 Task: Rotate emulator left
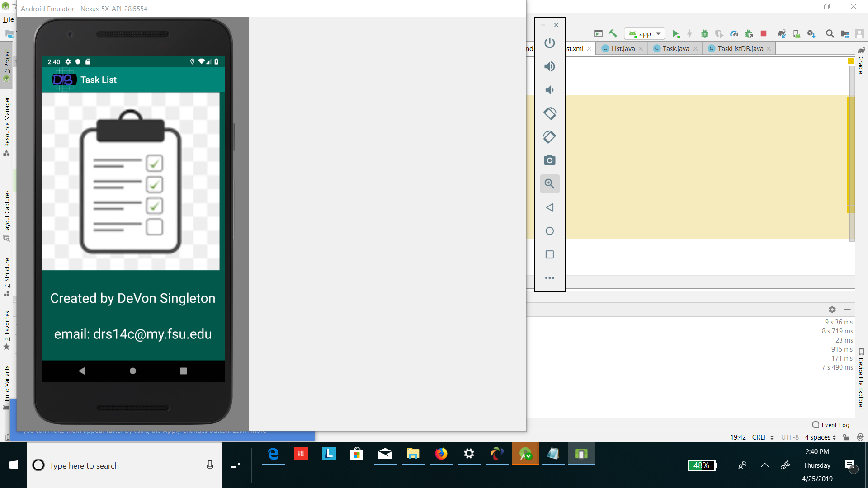(549, 113)
